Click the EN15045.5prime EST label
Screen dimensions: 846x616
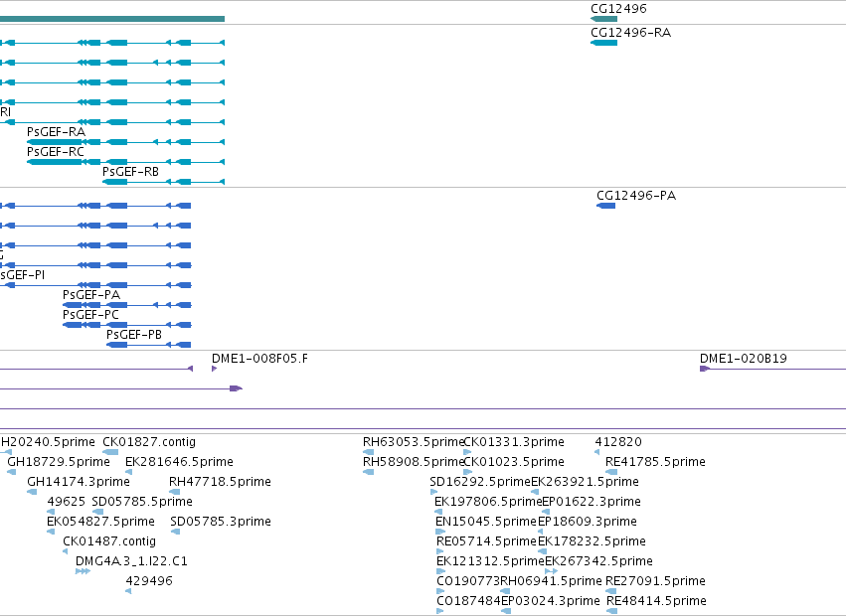point(486,521)
